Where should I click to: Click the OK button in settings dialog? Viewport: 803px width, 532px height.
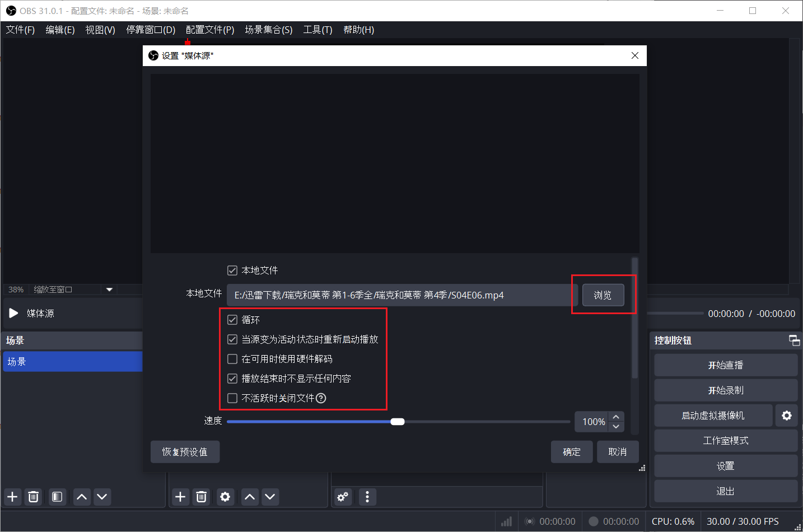(572, 452)
